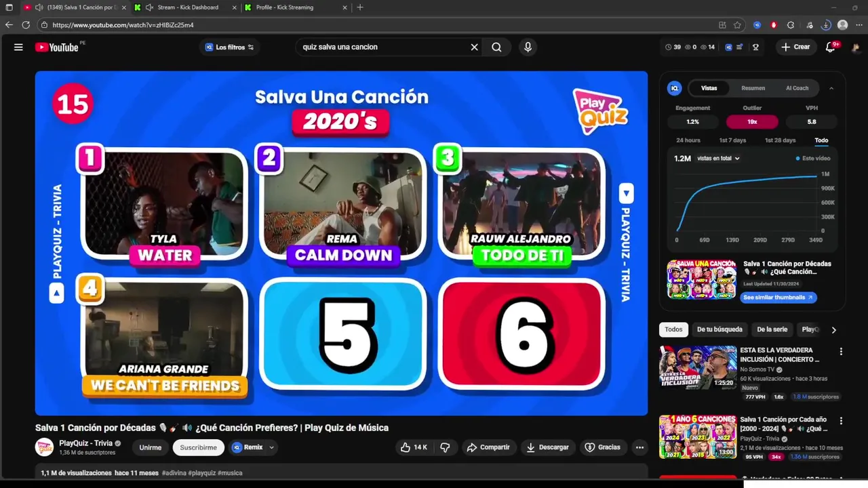Viewport: 868px width, 488px height.
Task: Click the Compartir share button
Action: click(x=488, y=447)
